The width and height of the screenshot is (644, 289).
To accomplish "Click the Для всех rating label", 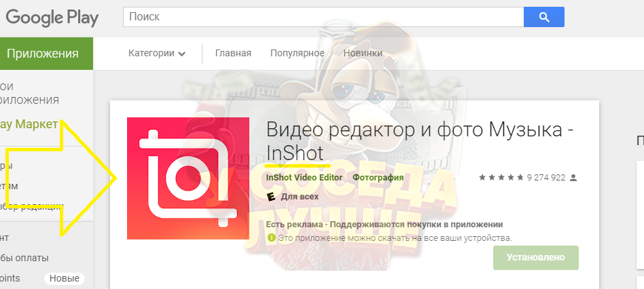I will (300, 197).
